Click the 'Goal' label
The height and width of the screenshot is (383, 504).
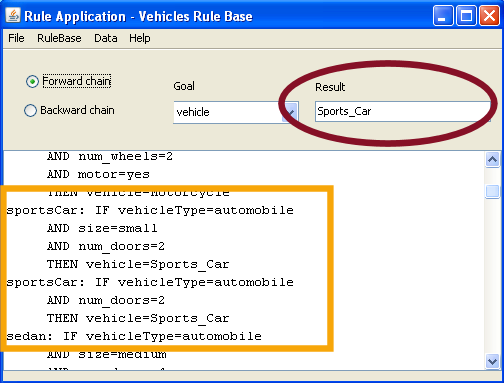click(184, 86)
